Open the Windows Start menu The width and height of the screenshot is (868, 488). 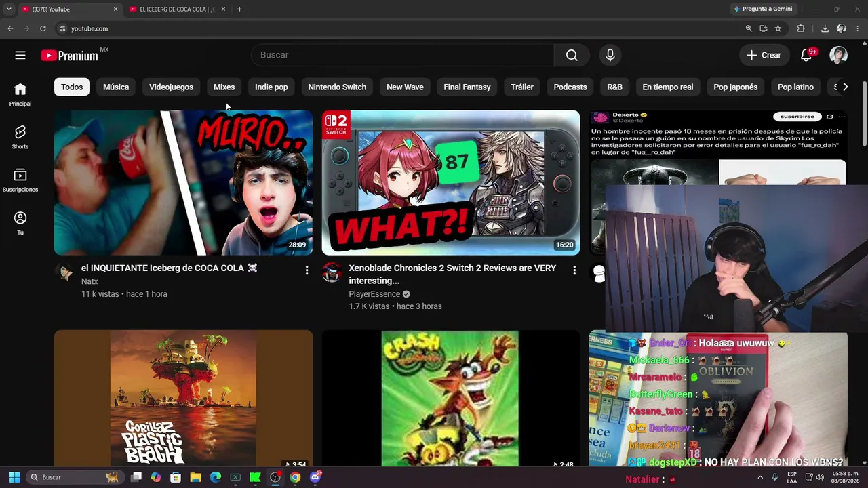pos(14,477)
